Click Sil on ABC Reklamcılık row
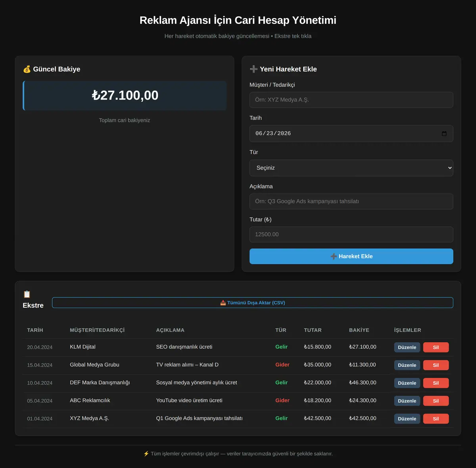Screen dimensions: 476x468 point(436,401)
